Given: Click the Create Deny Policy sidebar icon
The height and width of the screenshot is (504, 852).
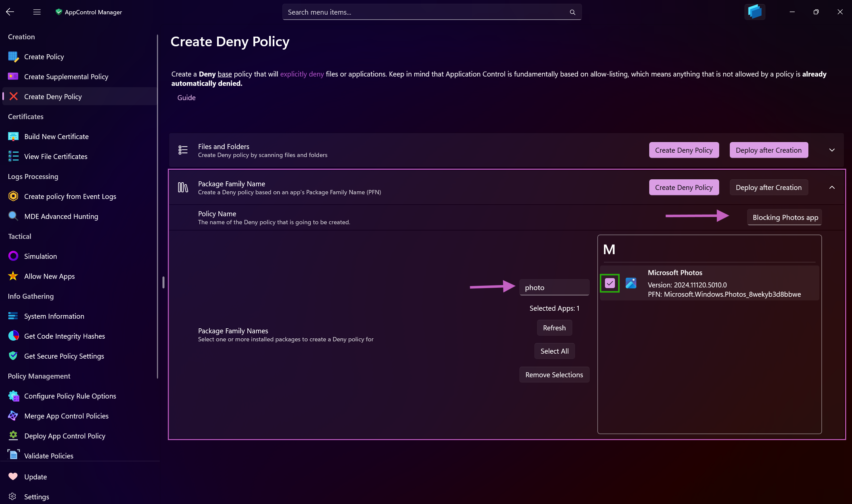Looking at the screenshot, I should coord(13,96).
